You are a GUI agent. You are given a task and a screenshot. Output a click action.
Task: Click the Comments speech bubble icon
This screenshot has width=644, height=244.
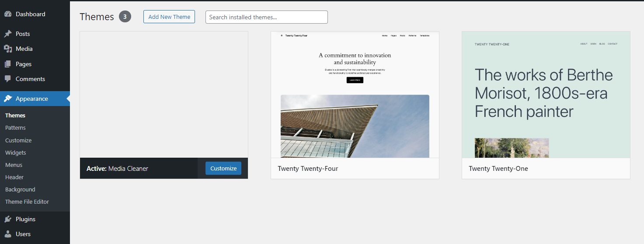pyautogui.click(x=8, y=79)
